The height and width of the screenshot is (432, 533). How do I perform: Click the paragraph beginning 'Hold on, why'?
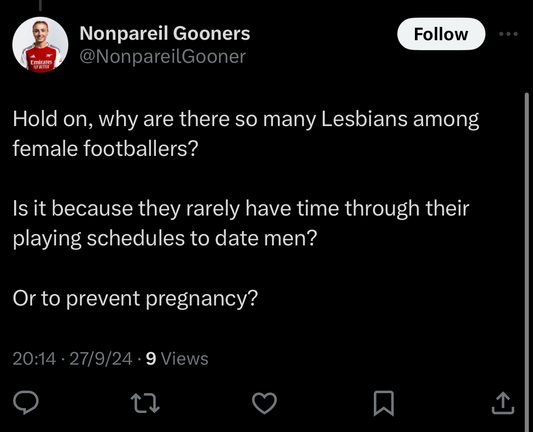(x=246, y=134)
